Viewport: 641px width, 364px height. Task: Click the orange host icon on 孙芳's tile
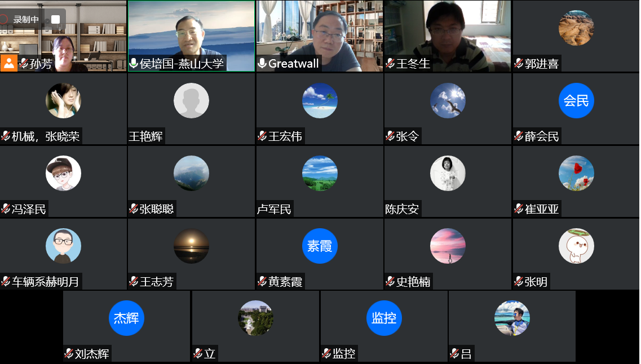pos(8,63)
